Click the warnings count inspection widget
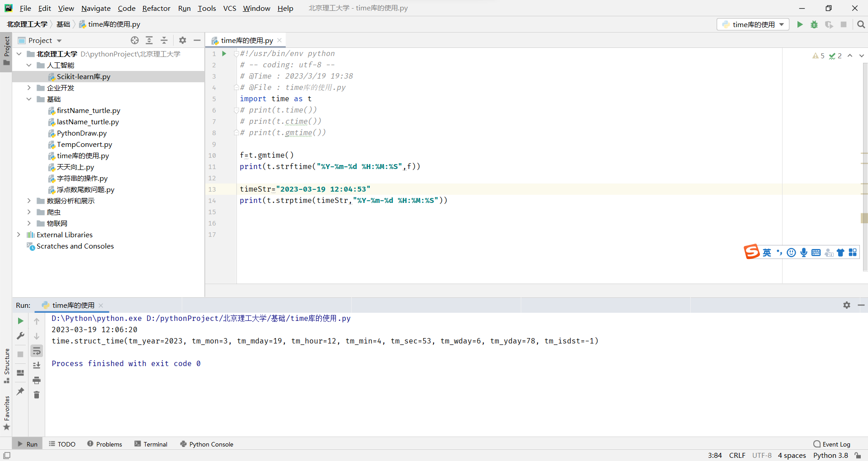The height and width of the screenshot is (461, 868). pos(818,56)
